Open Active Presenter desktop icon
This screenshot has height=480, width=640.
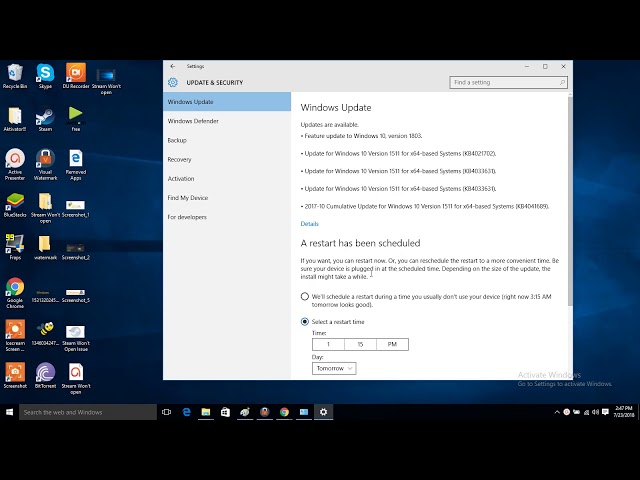[15, 164]
